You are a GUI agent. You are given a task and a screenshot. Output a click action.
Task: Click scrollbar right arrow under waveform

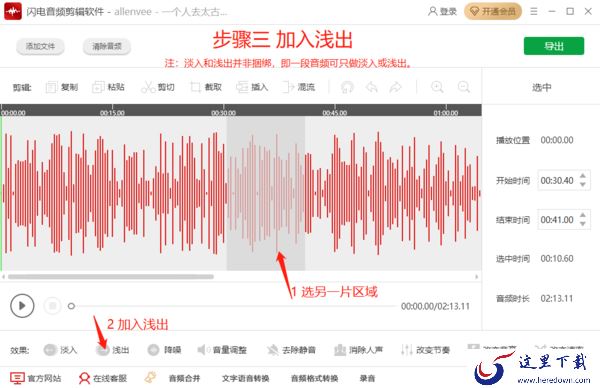[x=477, y=277]
